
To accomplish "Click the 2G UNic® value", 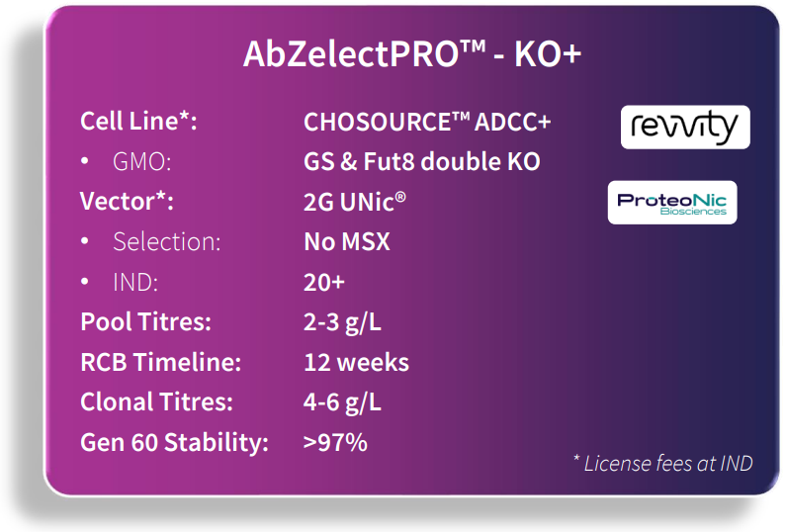I will [x=355, y=201].
